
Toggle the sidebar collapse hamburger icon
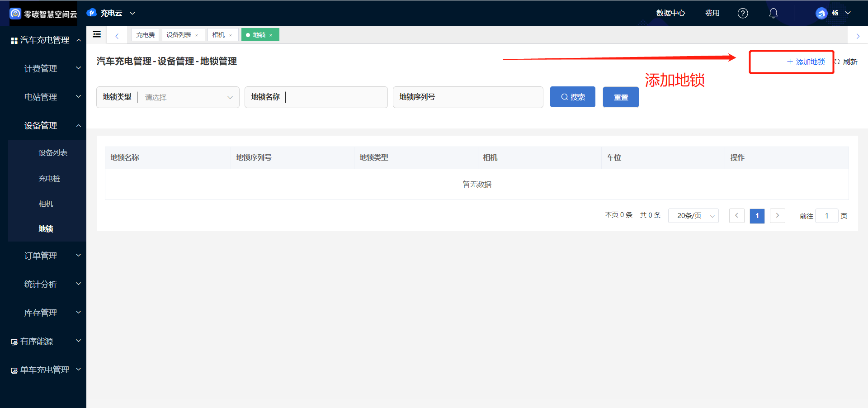click(x=97, y=34)
